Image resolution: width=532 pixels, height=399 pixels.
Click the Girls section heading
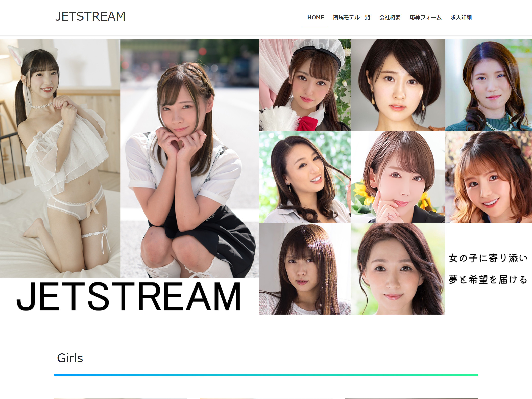coord(70,358)
